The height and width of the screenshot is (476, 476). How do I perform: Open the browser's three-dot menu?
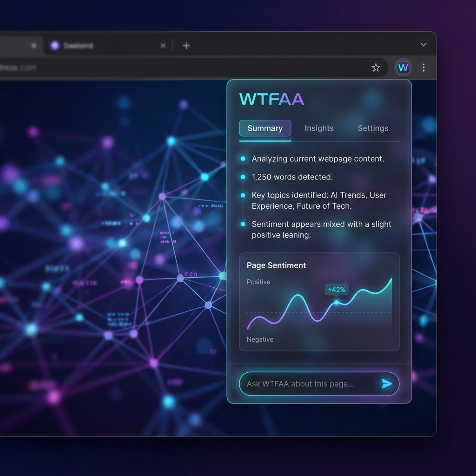[423, 67]
